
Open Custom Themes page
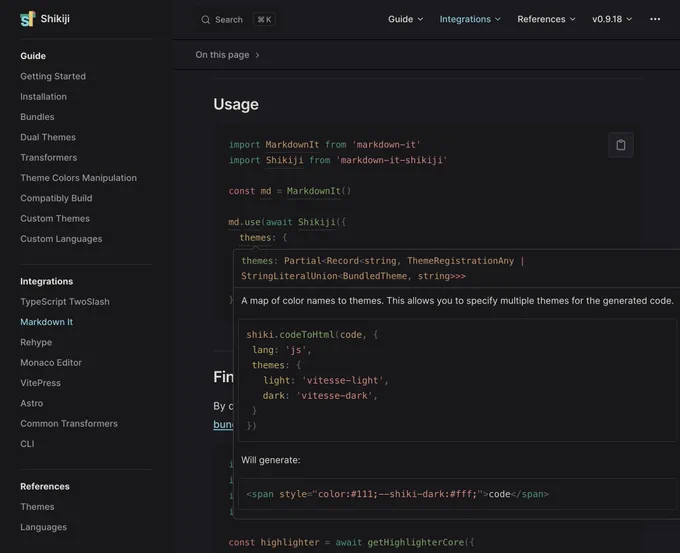click(x=55, y=219)
